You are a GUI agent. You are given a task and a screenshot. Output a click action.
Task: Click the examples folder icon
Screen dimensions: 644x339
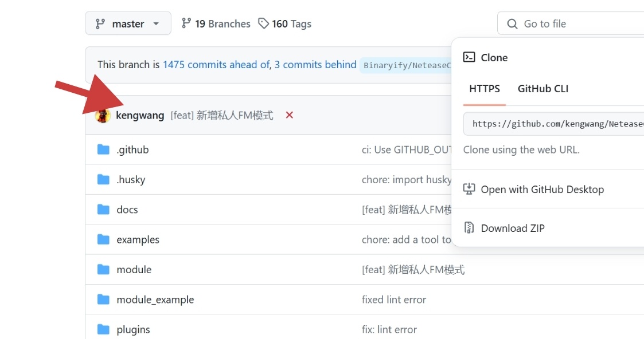[103, 239]
